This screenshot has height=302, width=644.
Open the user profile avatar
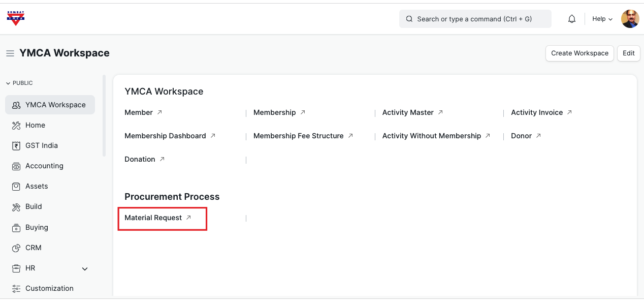pos(630,19)
